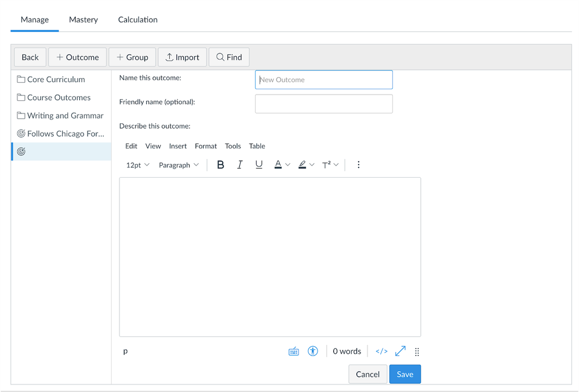Click the Back button

coord(30,57)
